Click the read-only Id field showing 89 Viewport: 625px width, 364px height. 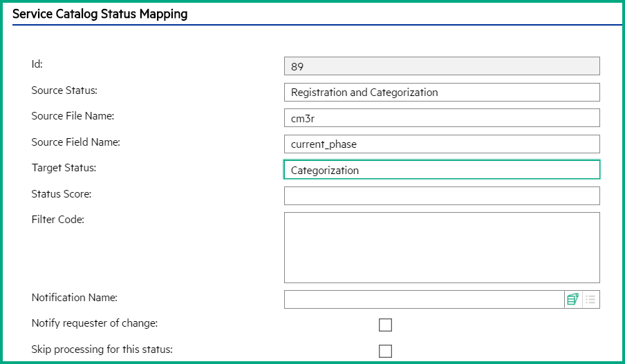click(442, 66)
